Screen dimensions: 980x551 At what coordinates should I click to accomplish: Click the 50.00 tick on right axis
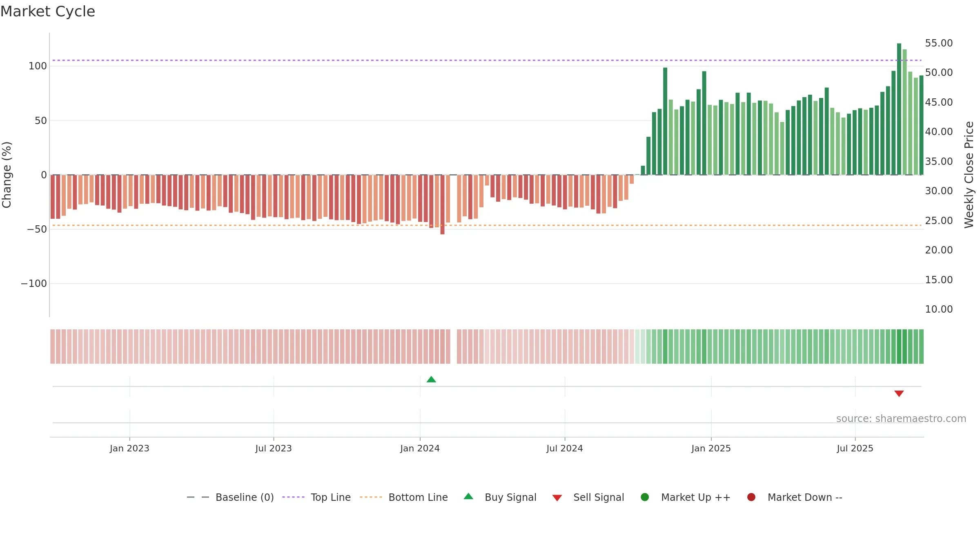(x=939, y=73)
